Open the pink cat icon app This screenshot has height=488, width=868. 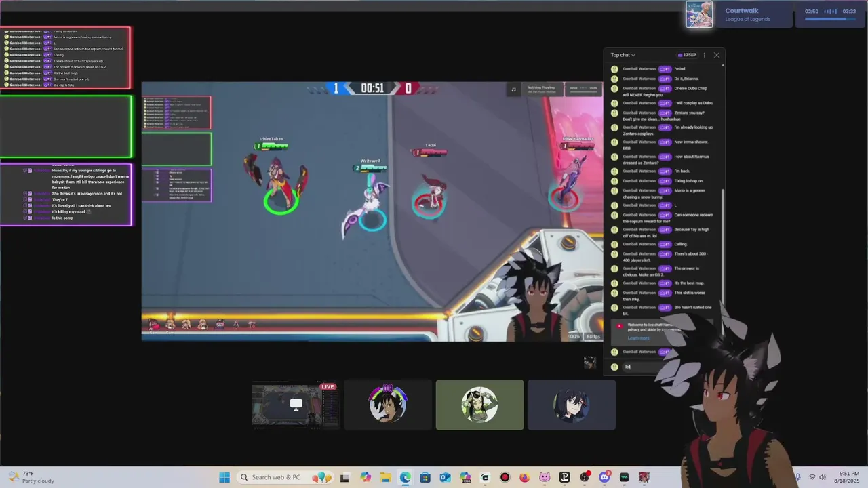click(545, 477)
